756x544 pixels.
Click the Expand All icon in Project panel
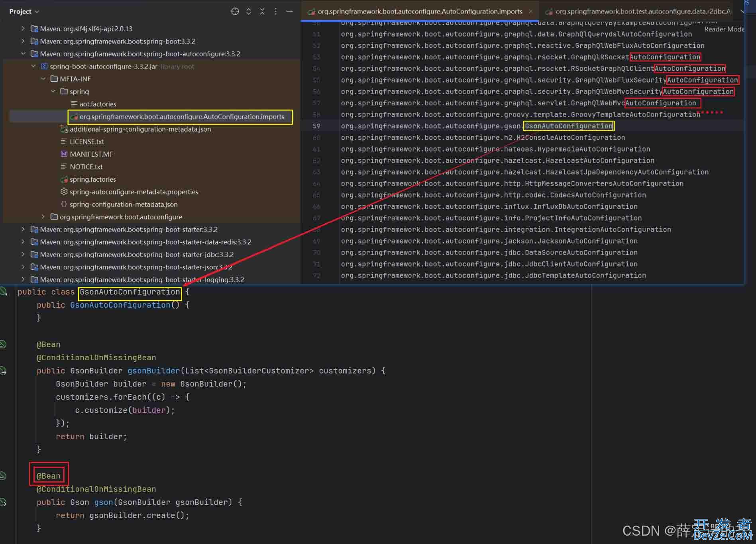point(249,12)
